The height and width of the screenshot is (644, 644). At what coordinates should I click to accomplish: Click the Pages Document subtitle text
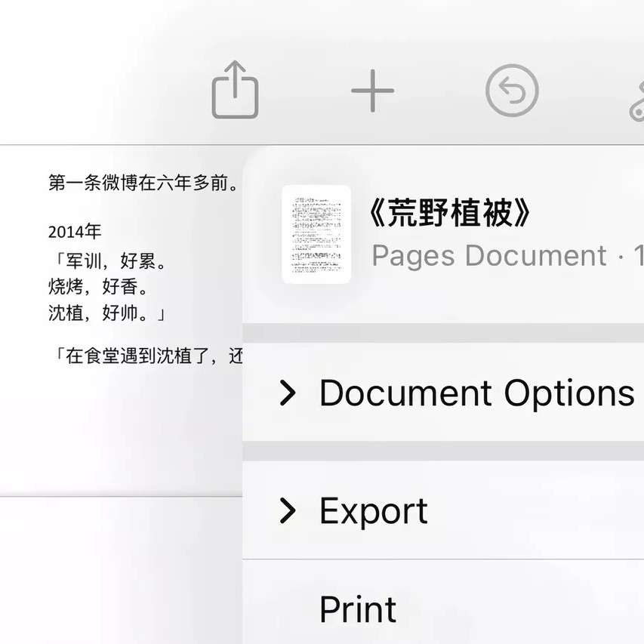pyautogui.click(x=489, y=256)
